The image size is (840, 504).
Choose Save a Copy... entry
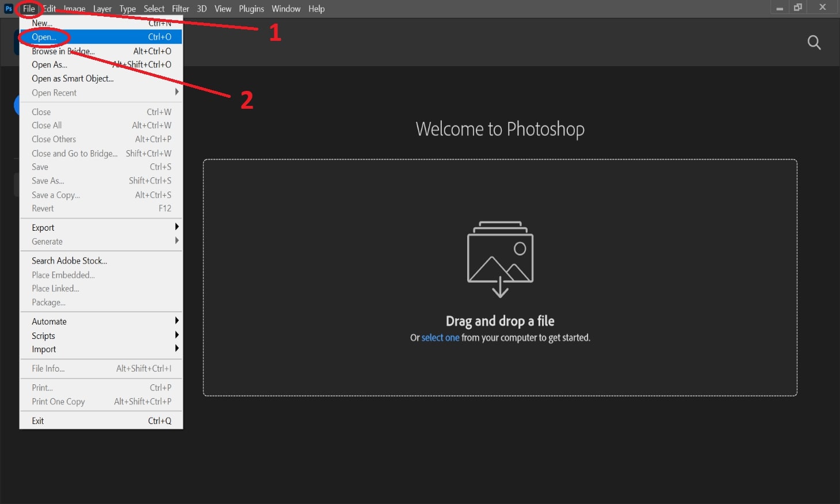pyautogui.click(x=101, y=194)
